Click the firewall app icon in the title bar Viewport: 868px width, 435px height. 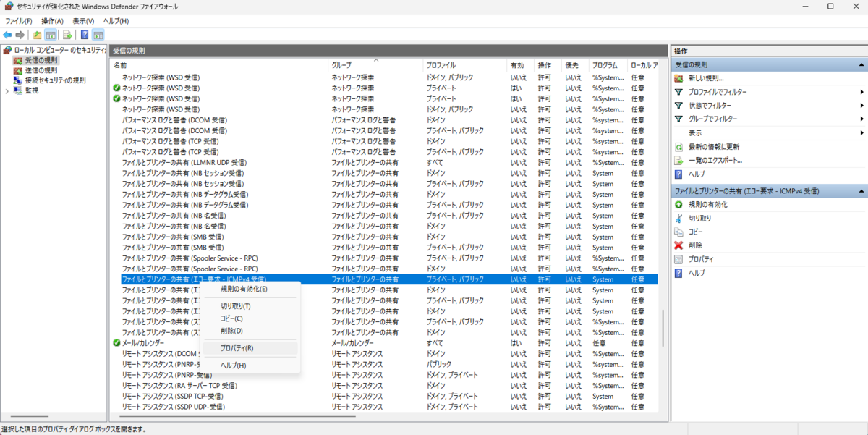[8, 7]
